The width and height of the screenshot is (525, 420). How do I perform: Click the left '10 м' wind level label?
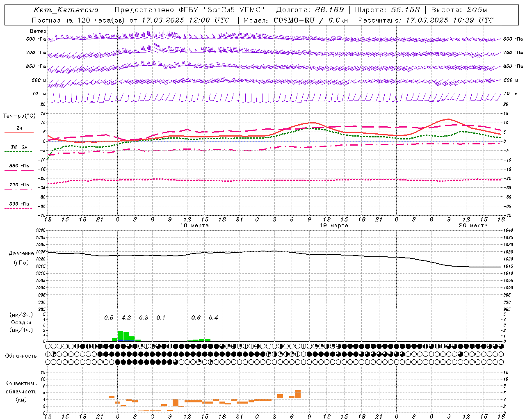(39, 94)
